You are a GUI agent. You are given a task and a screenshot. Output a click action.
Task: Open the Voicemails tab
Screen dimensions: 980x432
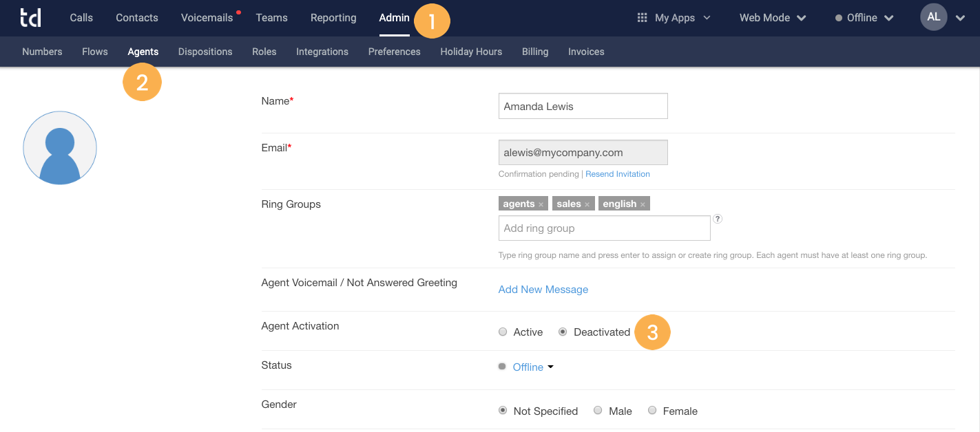(207, 18)
